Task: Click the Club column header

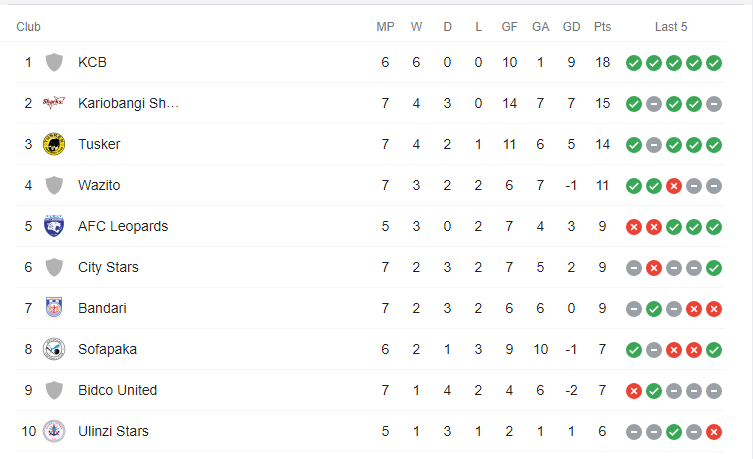Action: click(28, 27)
